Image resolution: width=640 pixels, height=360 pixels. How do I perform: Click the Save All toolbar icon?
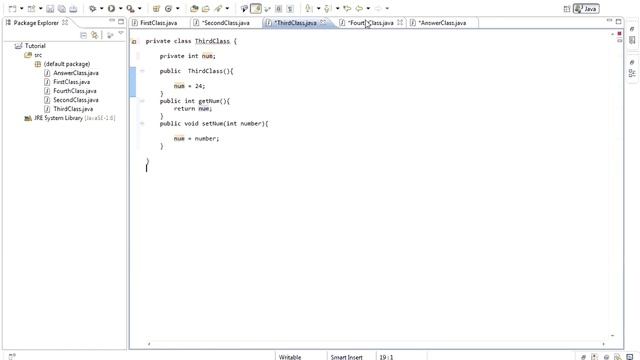[x=61, y=9]
